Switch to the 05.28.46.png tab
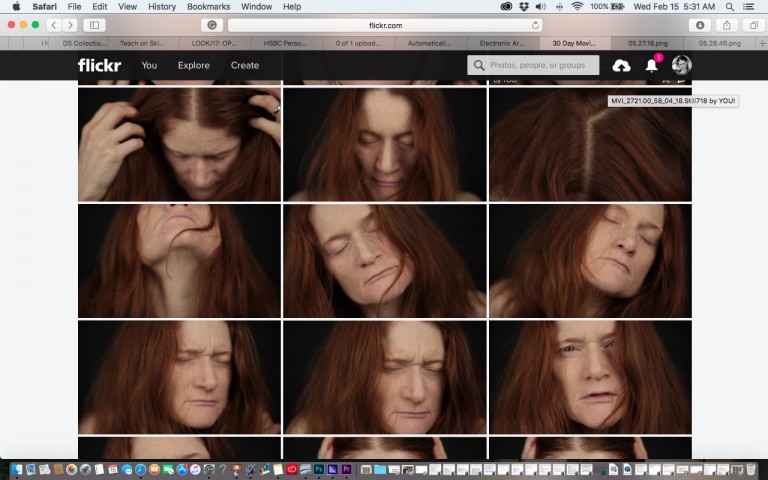Viewport: 768px width, 480px height. tap(720, 44)
